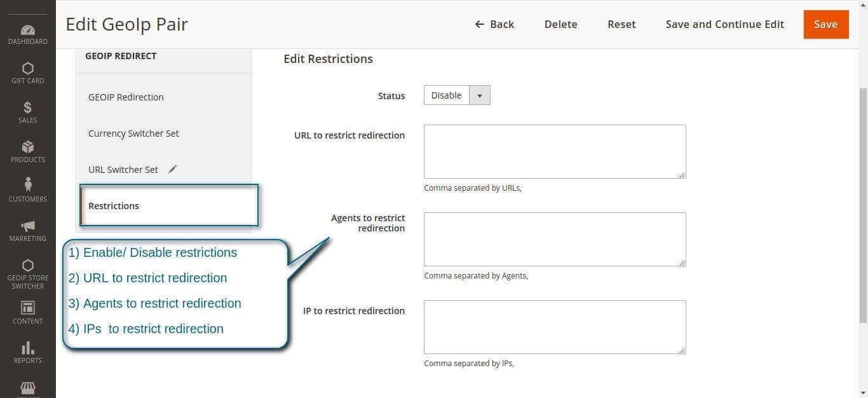Screen dimensions: 868x398
Task: Focus the IP to restrict redirection field
Action: [x=555, y=327]
